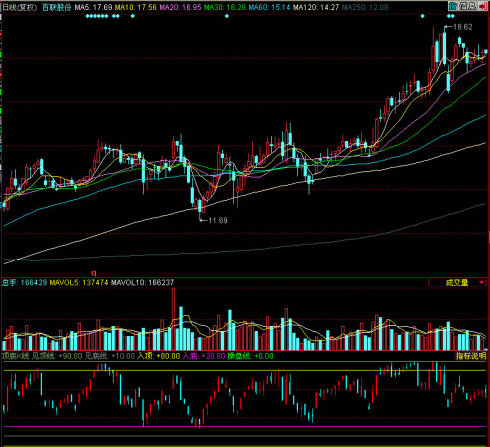Select the MA5: 17.69 readout
This screenshot has width=490, height=447.
click(93, 7)
